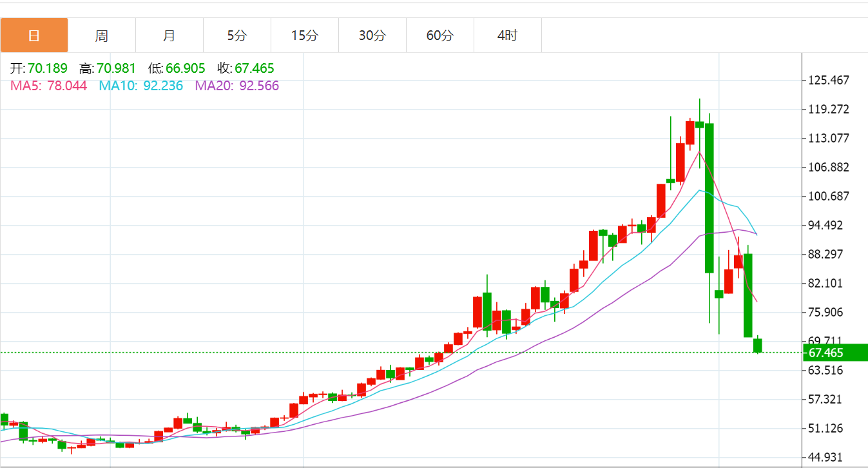Click the last green candlestick on chart
The width and height of the screenshot is (868, 468).
tap(758, 346)
